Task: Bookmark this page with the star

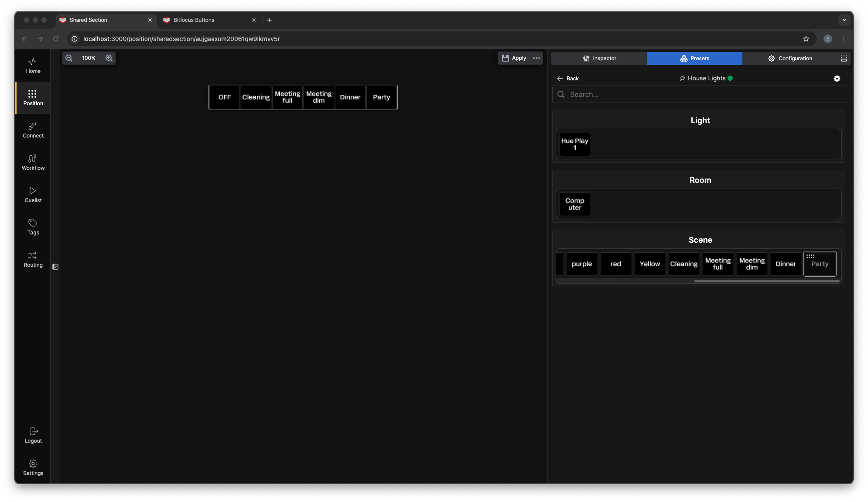Action: [x=806, y=39]
